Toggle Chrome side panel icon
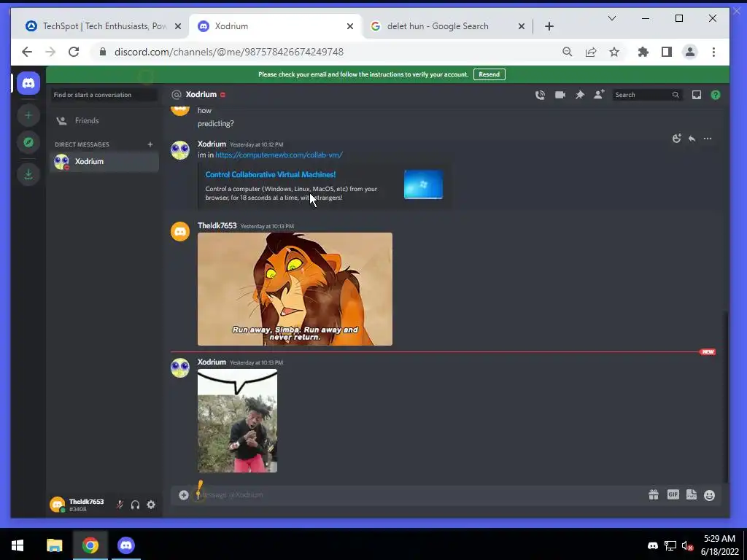 coord(667,52)
